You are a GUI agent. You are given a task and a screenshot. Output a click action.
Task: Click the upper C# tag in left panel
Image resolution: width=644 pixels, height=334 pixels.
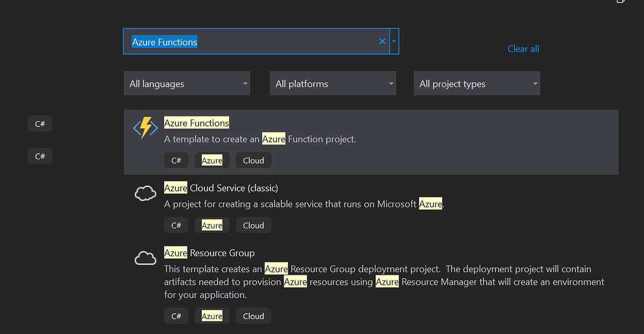40,124
